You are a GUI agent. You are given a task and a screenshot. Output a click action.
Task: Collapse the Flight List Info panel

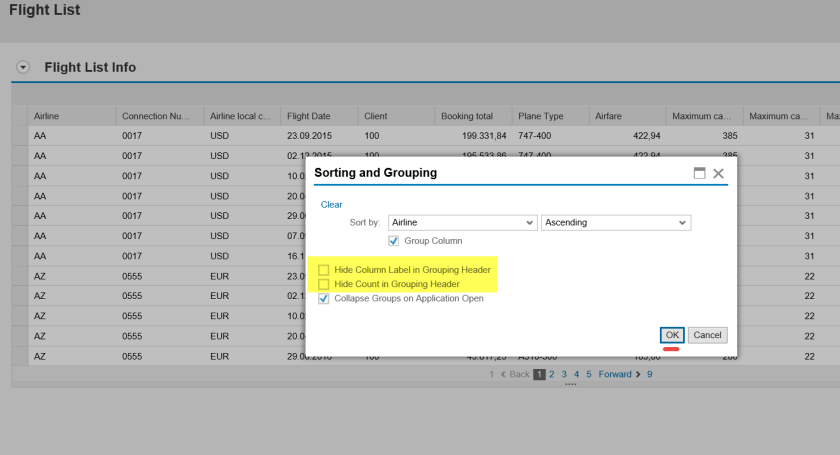pyautogui.click(x=23, y=68)
